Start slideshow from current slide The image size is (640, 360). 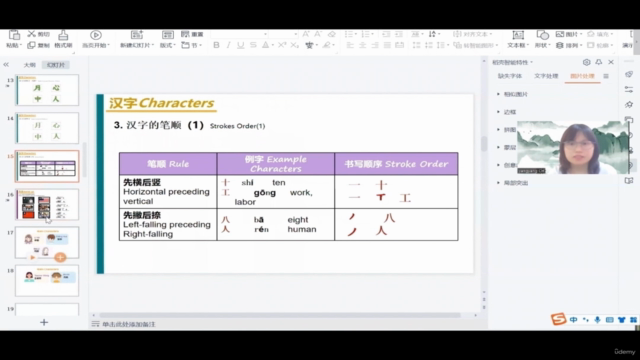96,35
